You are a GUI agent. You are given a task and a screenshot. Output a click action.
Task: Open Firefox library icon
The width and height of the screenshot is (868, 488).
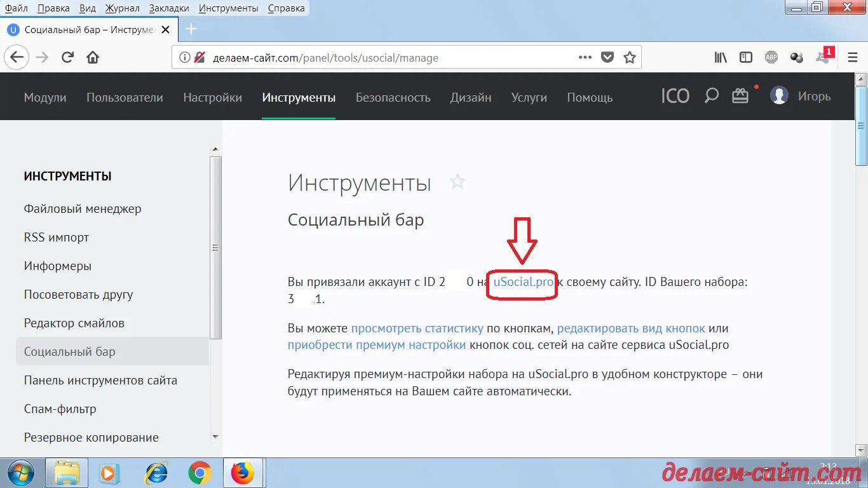(x=721, y=57)
